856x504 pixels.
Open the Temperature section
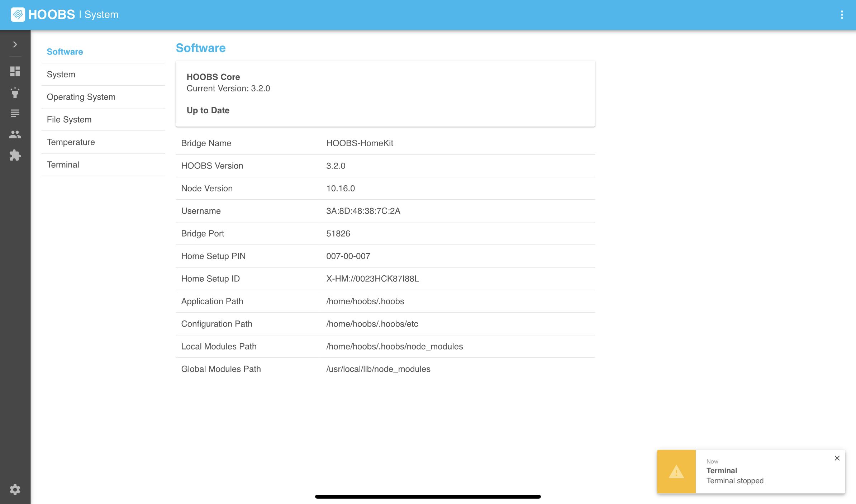point(71,142)
